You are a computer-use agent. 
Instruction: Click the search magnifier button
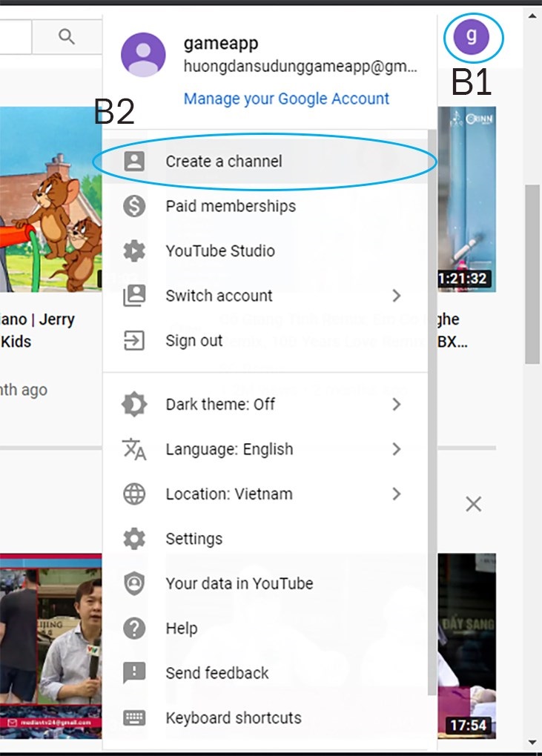point(67,36)
